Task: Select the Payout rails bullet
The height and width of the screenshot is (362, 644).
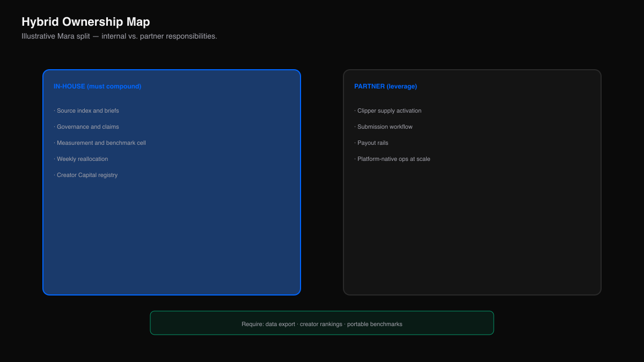Action: point(371,143)
